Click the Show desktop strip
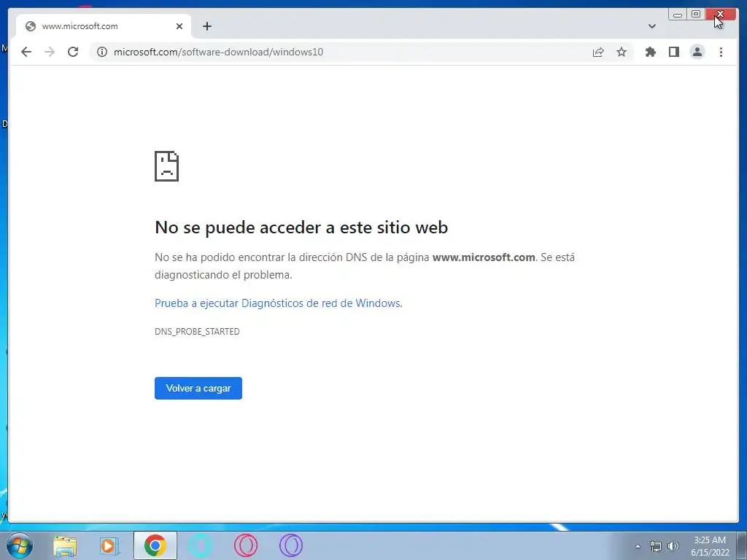 coord(742,545)
